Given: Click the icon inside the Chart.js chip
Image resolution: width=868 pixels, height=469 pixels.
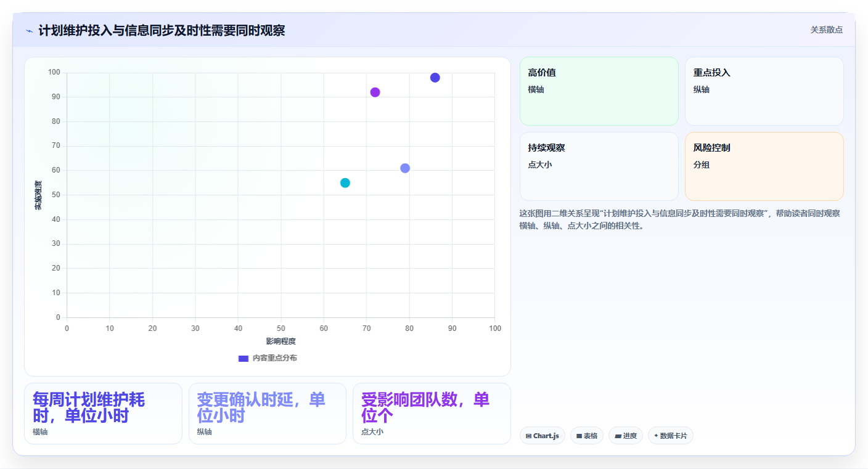Looking at the screenshot, I should tap(529, 436).
